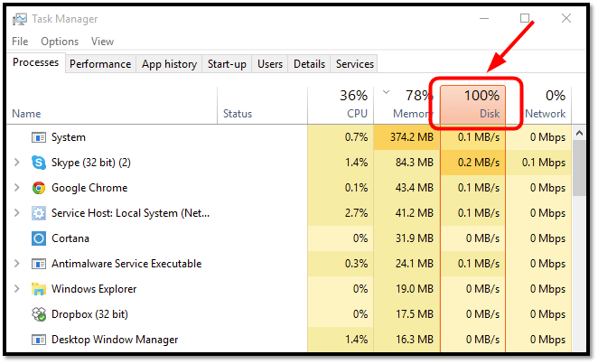Screen dimensions: 598x364
Task: Click the 17.5 MB memory value
Action: click(x=415, y=314)
